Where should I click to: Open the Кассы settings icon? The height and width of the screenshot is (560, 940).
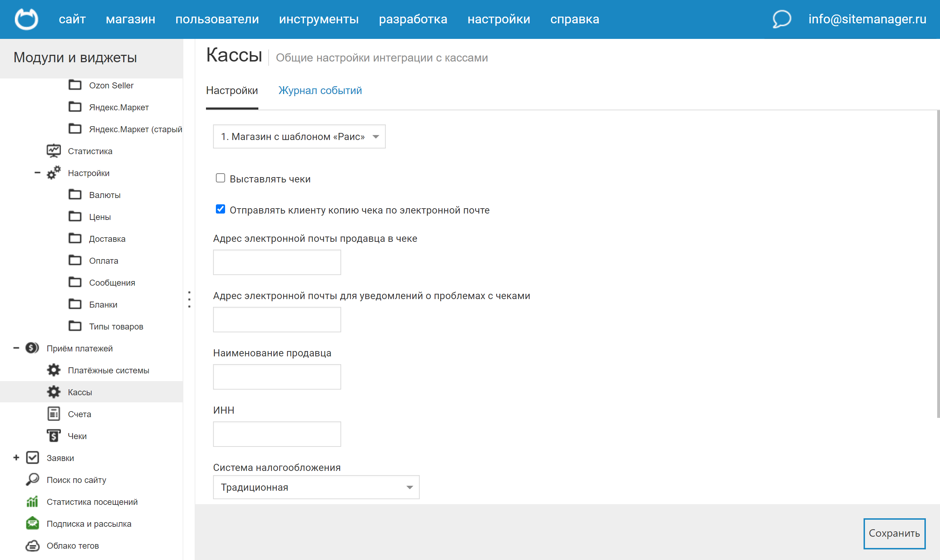point(53,392)
